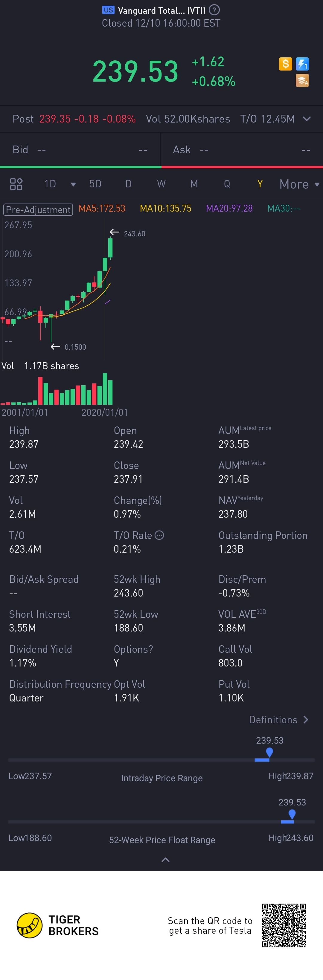
Task: Tap the Disc/Prem -0.73% value
Action: [x=234, y=593]
